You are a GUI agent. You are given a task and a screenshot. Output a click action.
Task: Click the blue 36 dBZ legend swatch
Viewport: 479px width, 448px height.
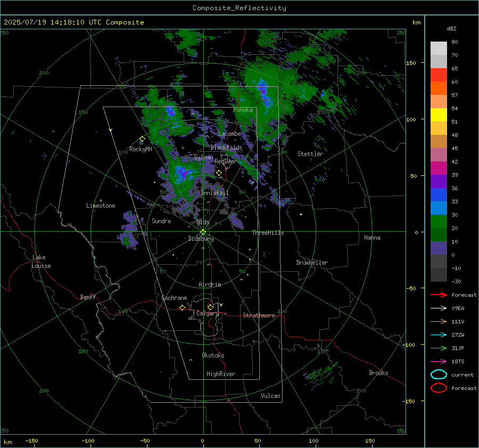coord(439,194)
